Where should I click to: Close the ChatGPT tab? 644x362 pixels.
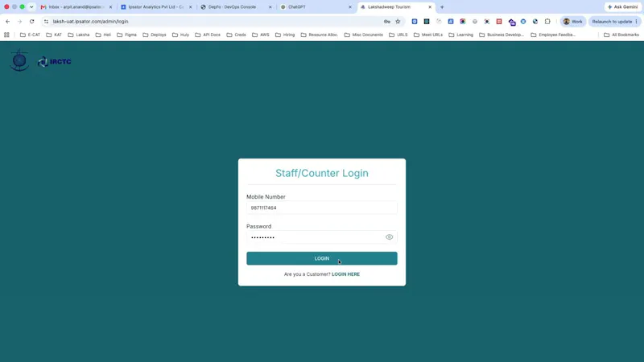pos(350,7)
